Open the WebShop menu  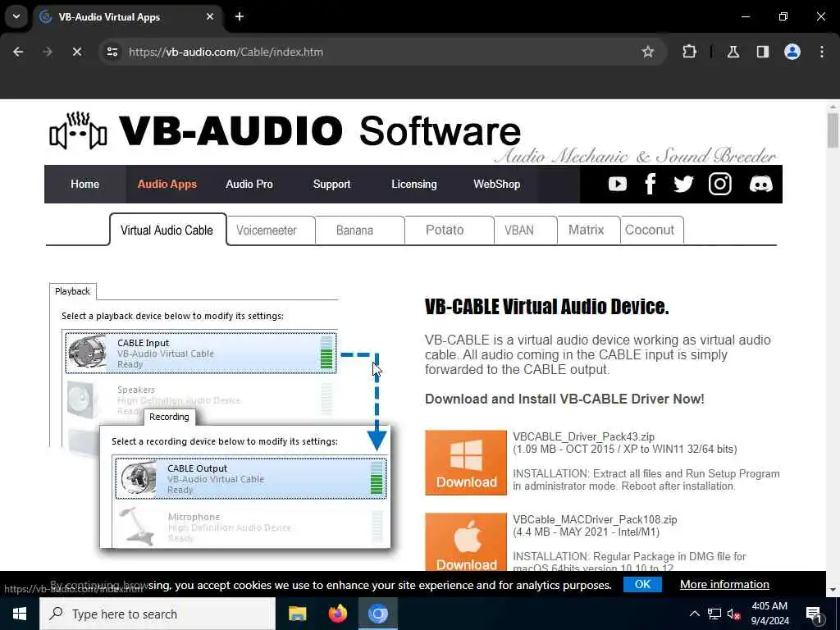click(x=496, y=185)
